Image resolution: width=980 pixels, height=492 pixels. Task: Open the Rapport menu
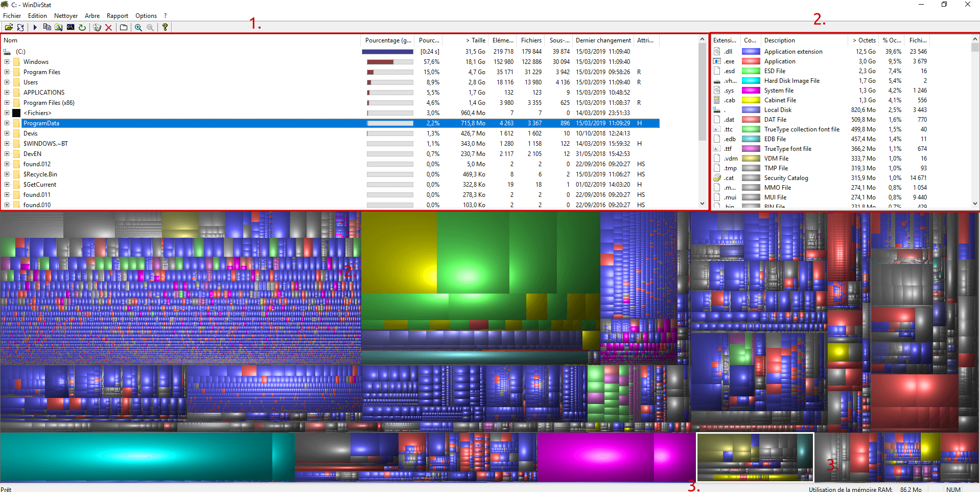coord(117,16)
